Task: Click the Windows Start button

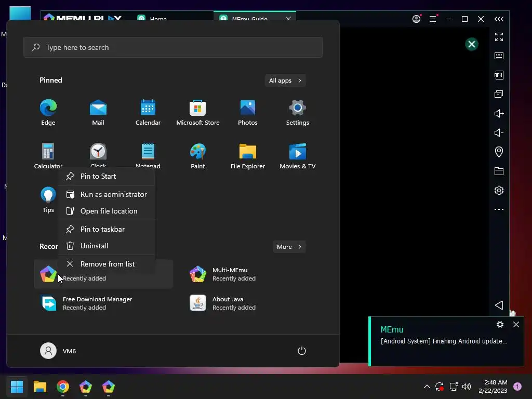Action: [17, 387]
